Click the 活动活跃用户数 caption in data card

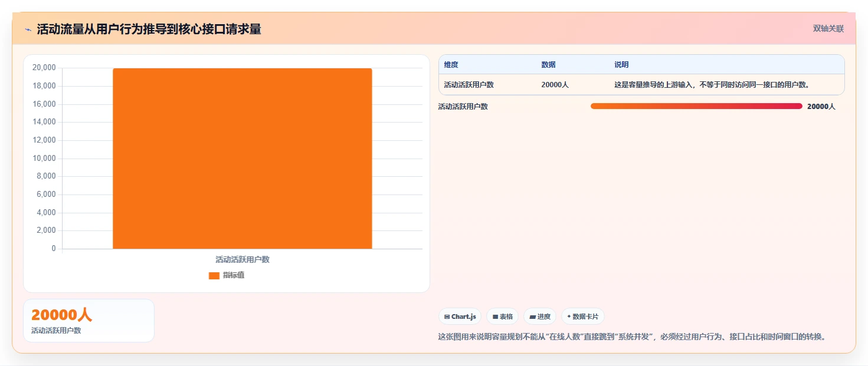pyautogui.click(x=56, y=331)
